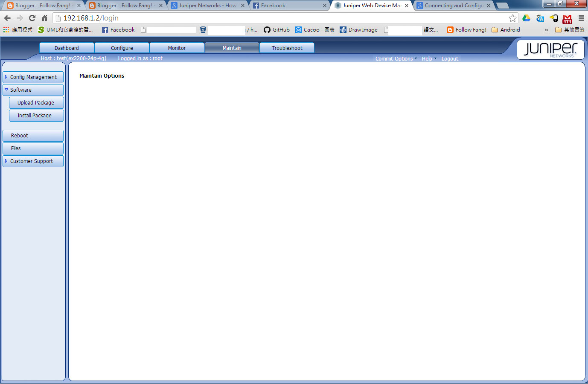This screenshot has width=588, height=384.
Task: Open the Cacoo bookmark
Action: coord(314,29)
